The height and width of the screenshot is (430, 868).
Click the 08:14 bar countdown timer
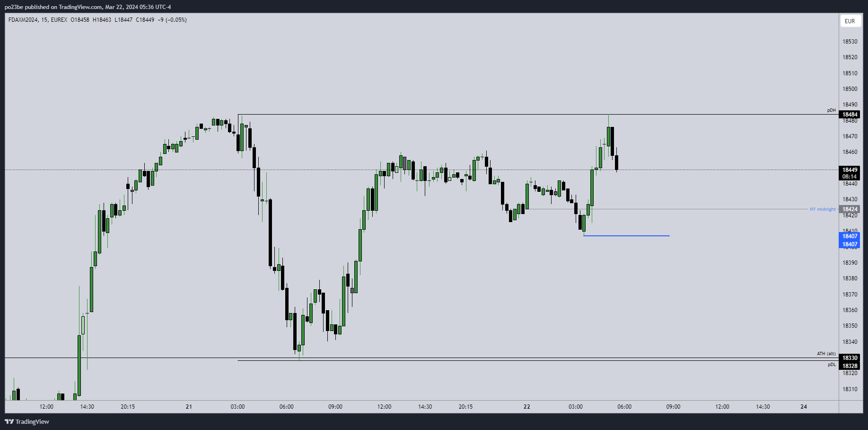(850, 177)
